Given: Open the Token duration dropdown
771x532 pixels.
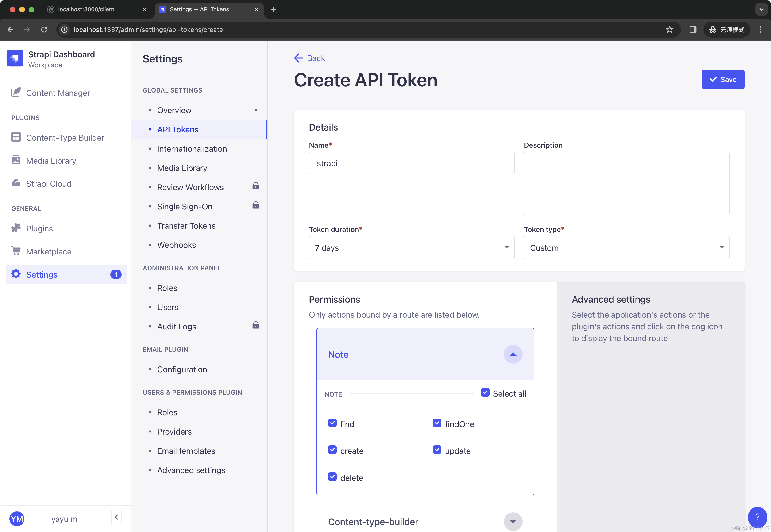Looking at the screenshot, I should (x=411, y=248).
